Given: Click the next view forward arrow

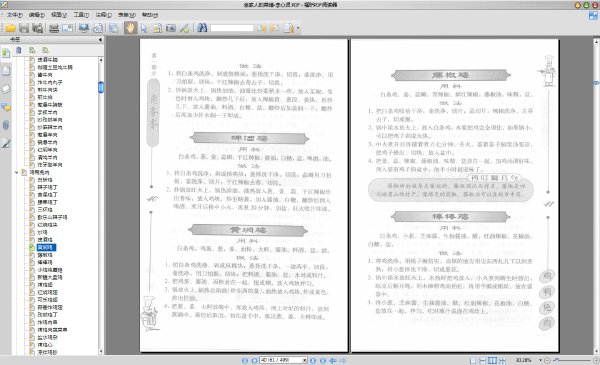Looking at the screenshot, I should tap(343, 360).
